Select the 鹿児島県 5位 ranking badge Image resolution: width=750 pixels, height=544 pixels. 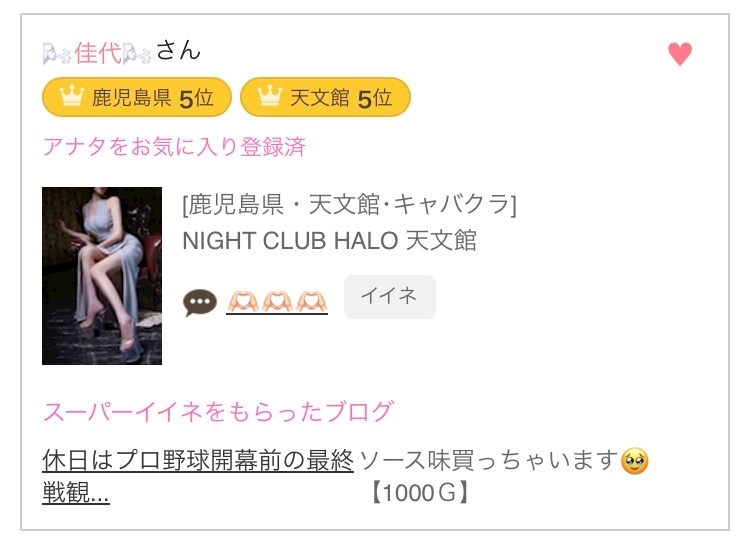(x=137, y=98)
